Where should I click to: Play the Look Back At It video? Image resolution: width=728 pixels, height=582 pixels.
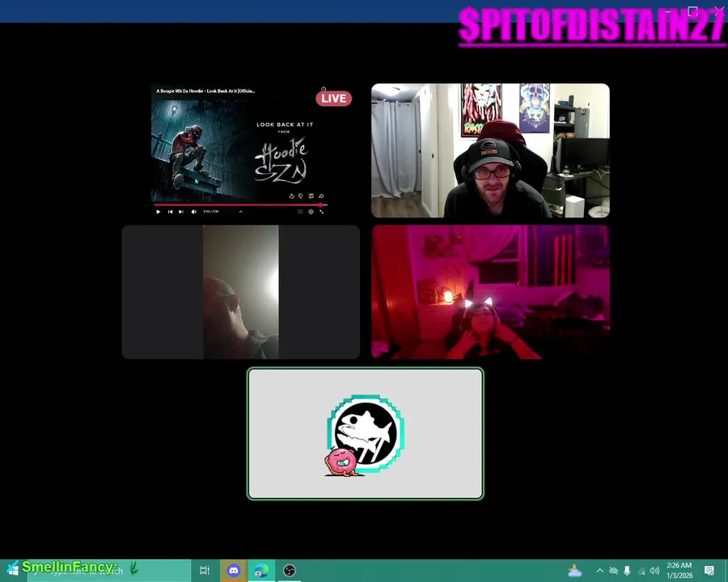159,212
